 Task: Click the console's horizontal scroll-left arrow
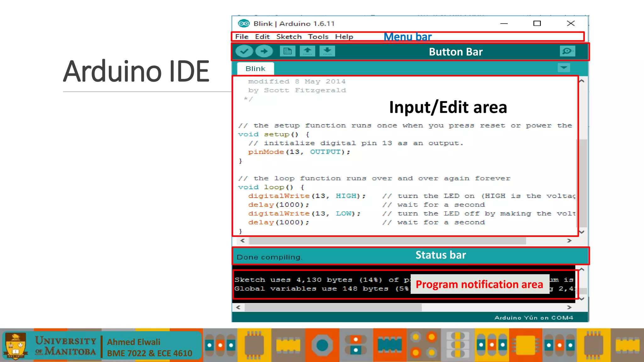[238, 307]
